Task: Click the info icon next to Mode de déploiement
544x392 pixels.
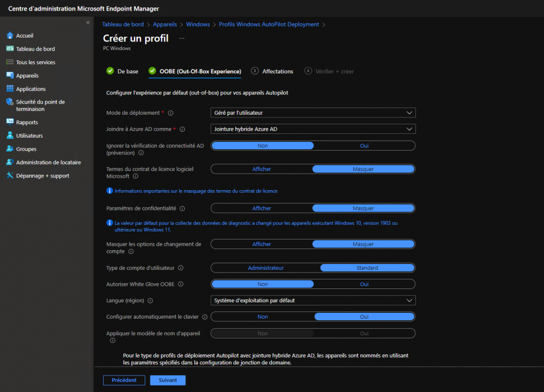Action: pos(171,113)
